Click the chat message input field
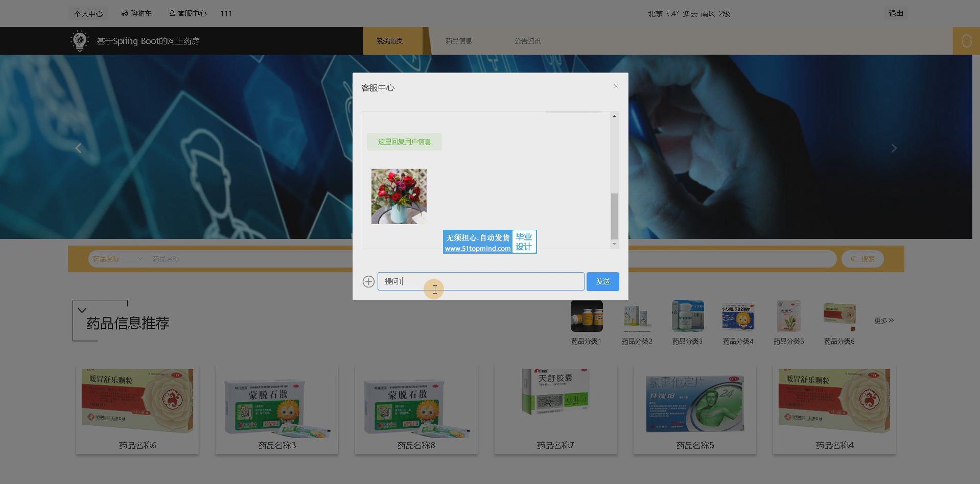Viewport: 980px width, 484px height. 481,281
